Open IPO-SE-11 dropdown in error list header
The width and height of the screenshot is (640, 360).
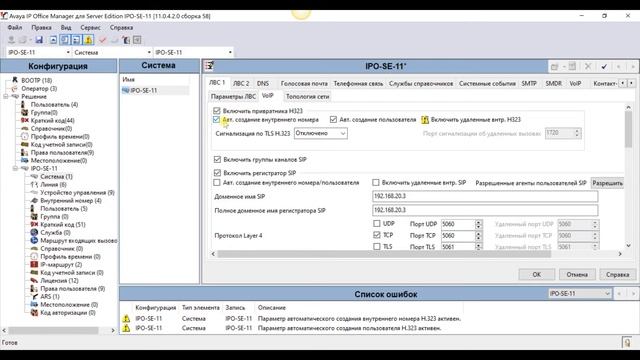[x=607, y=293]
